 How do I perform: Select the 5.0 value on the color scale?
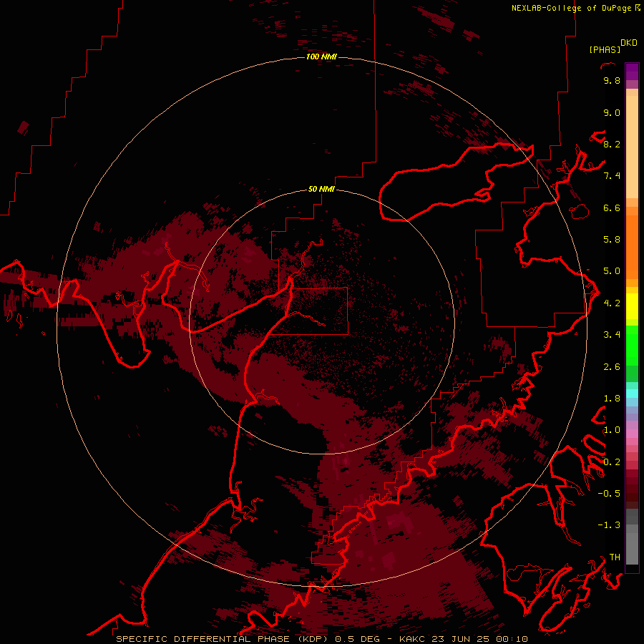(612, 271)
